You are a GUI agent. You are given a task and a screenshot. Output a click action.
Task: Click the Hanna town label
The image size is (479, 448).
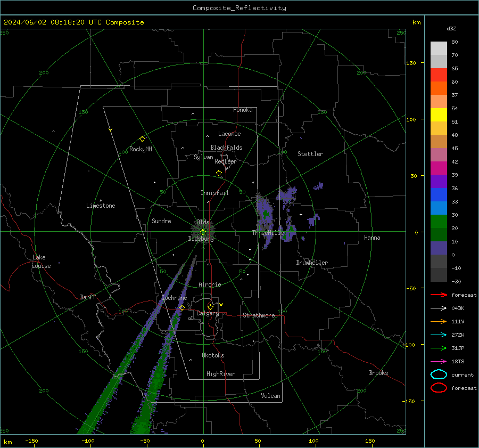pyautogui.click(x=372, y=238)
